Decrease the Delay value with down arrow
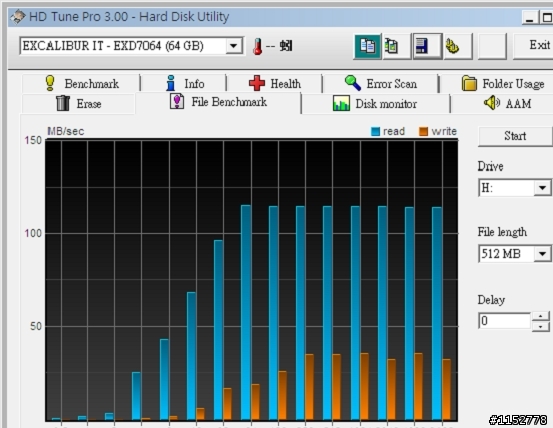553x428 pixels. (x=540, y=326)
